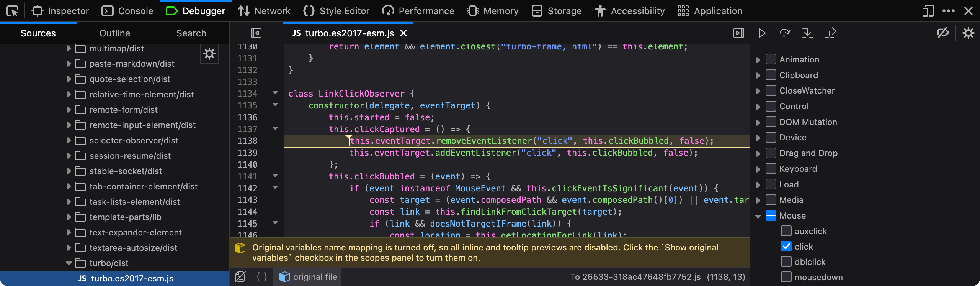
Task: Open the stable-socket/dist folder row
Action: coord(114,171)
